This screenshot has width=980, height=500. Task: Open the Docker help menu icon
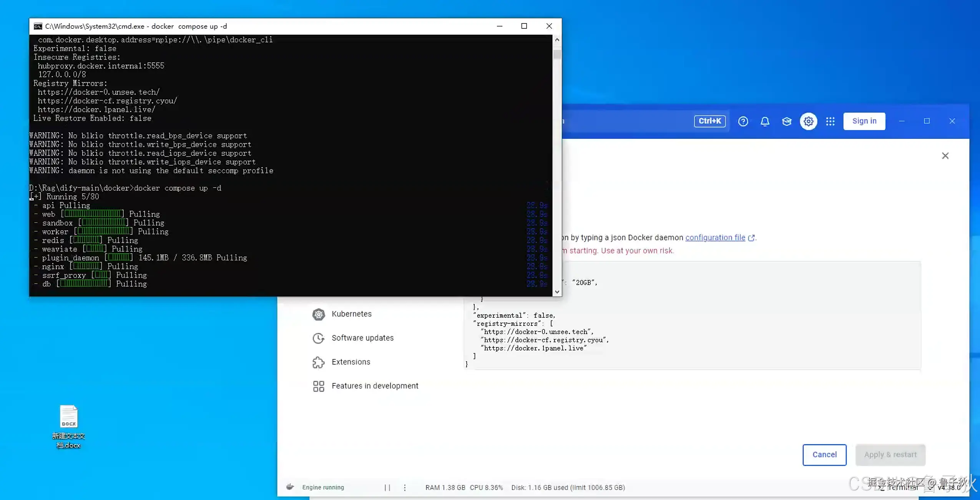coord(743,121)
